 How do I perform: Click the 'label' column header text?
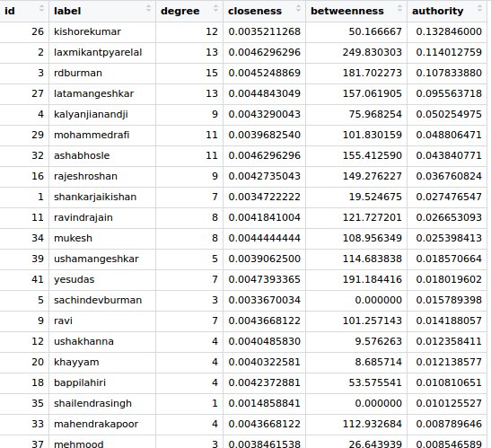[x=67, y=11]
